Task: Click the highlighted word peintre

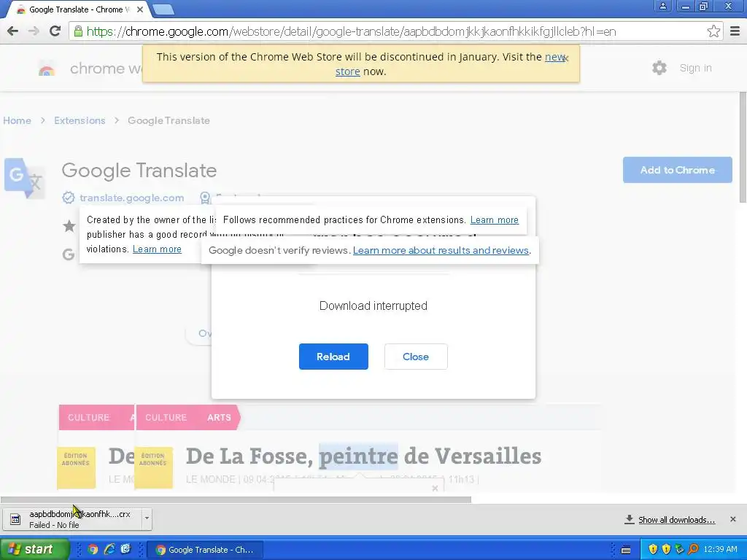Action: (x=358, y=456)
